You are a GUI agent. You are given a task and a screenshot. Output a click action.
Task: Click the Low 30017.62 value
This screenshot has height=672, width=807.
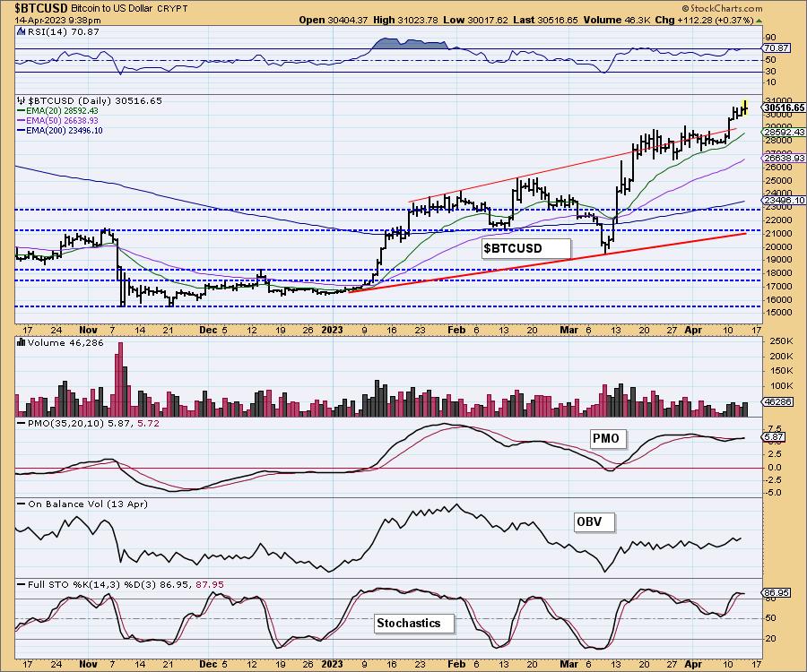(475, 20)
